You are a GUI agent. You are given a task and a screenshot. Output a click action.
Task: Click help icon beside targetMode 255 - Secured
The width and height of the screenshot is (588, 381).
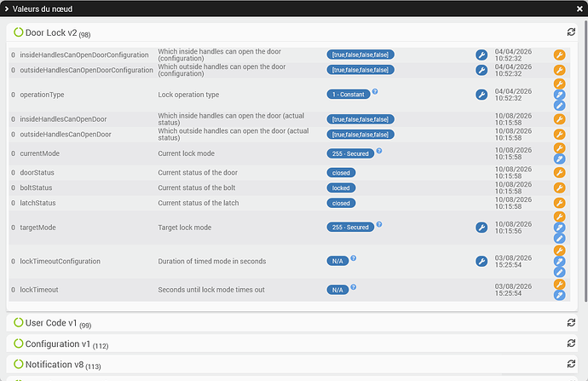(379, 224)
